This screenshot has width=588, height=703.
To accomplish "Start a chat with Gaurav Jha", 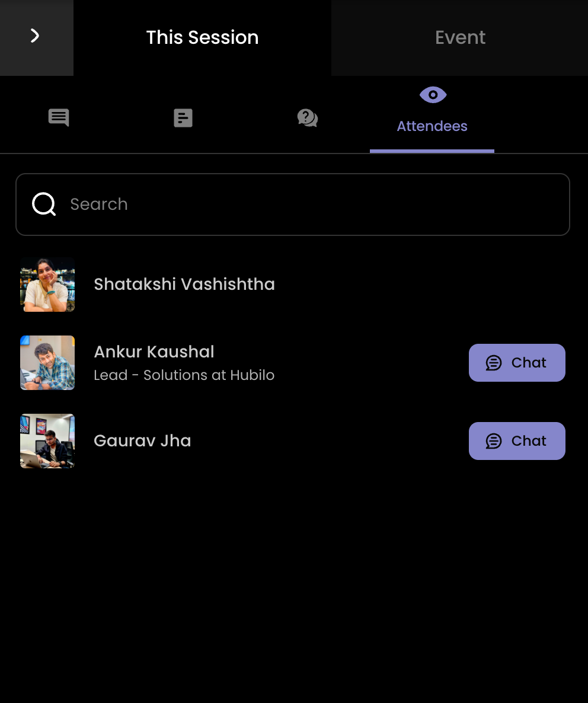I will tap(517, 441).
